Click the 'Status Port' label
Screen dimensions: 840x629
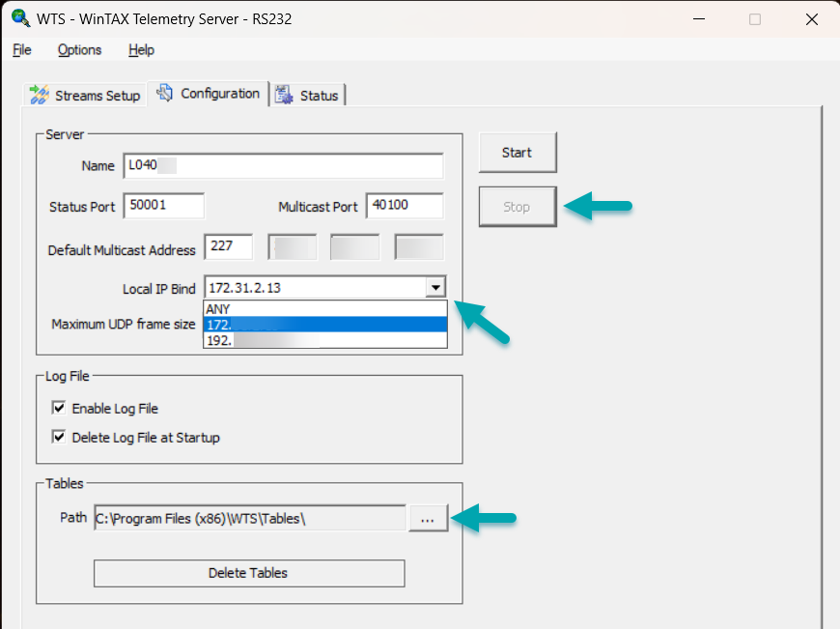click(82, 207)
